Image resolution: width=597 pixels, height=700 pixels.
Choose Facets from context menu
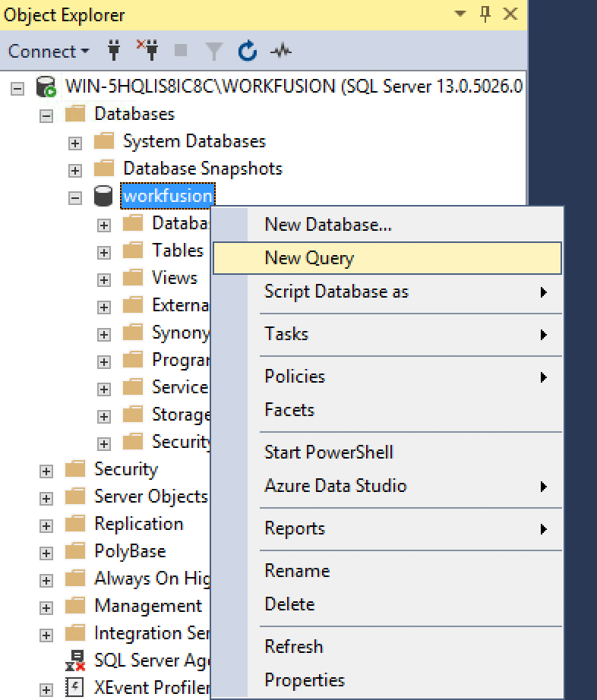(x=387, y=410)
